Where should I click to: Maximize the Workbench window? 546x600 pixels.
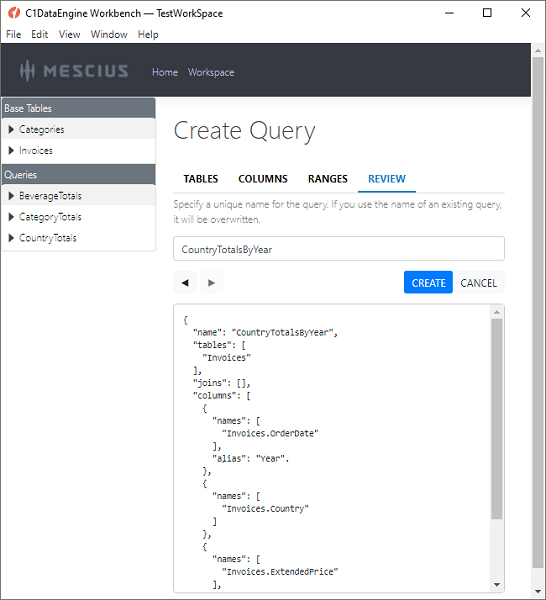(487, 13)
